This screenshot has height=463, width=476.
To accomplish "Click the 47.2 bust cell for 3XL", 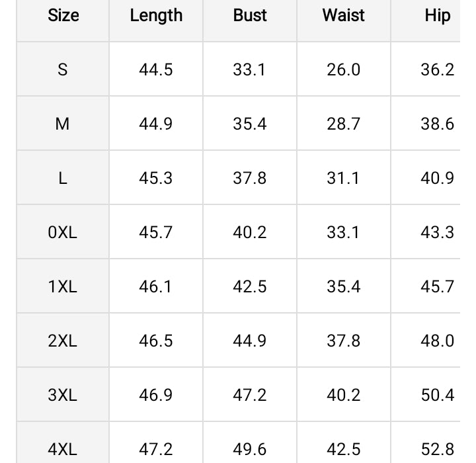I will coord(250,395).
